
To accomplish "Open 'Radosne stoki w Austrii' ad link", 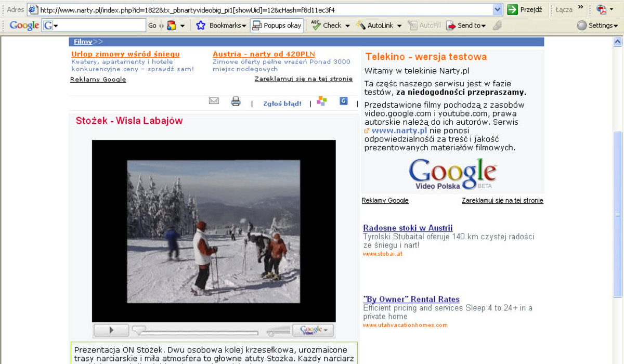I will pos(408,228).
